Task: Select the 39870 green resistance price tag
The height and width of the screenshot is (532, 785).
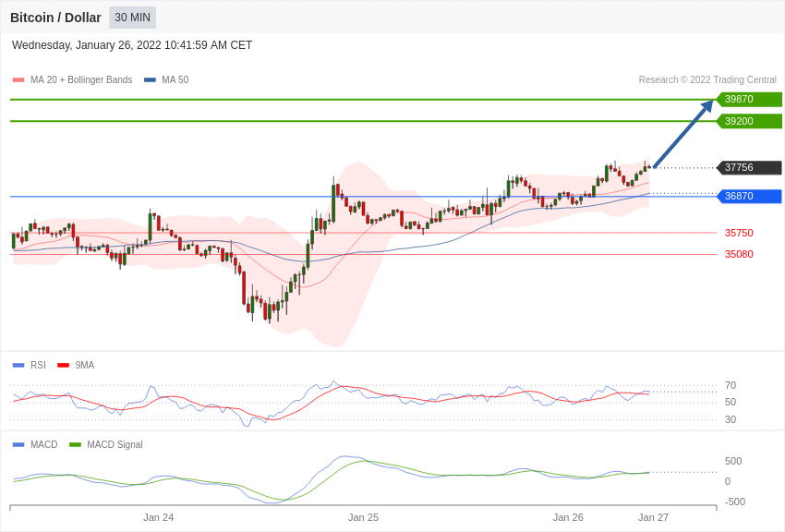Action: (749, 99)
